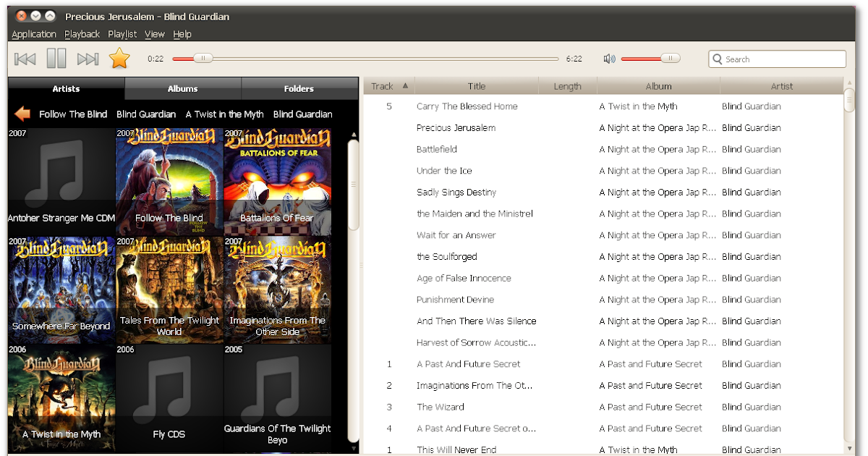The image size is (868, 456).
Task: Open Tales From The Twilight World album
Action: tap(169, 290)
